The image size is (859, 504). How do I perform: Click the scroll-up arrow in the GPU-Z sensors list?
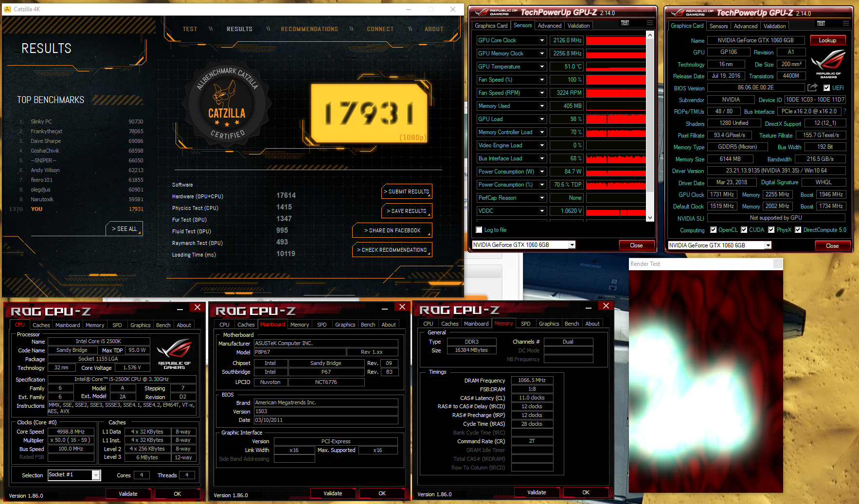click(650, 35)
